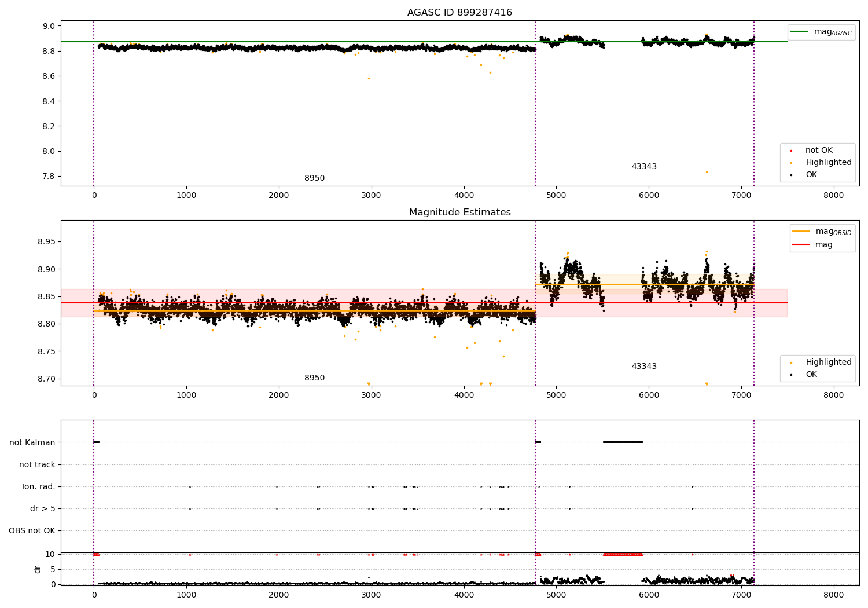Click obsid label '43343' in the top plot
The image size is (868, 608).
click(x=644, y=167)
